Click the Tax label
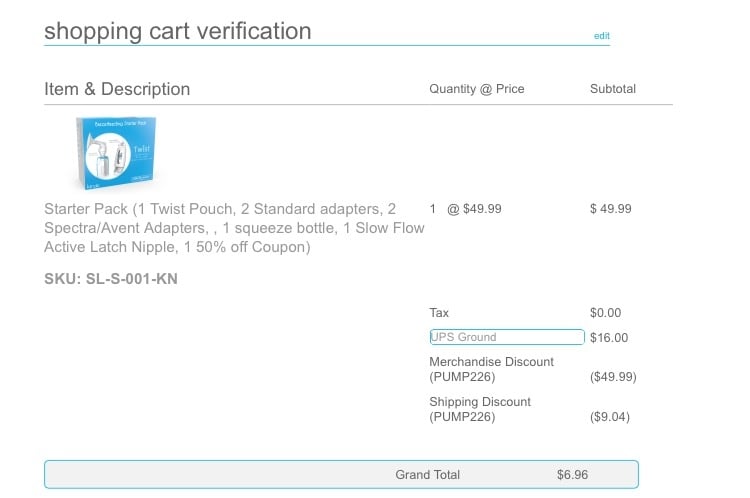The width and height of the screenshot is (750, 498). pos(439,313)
